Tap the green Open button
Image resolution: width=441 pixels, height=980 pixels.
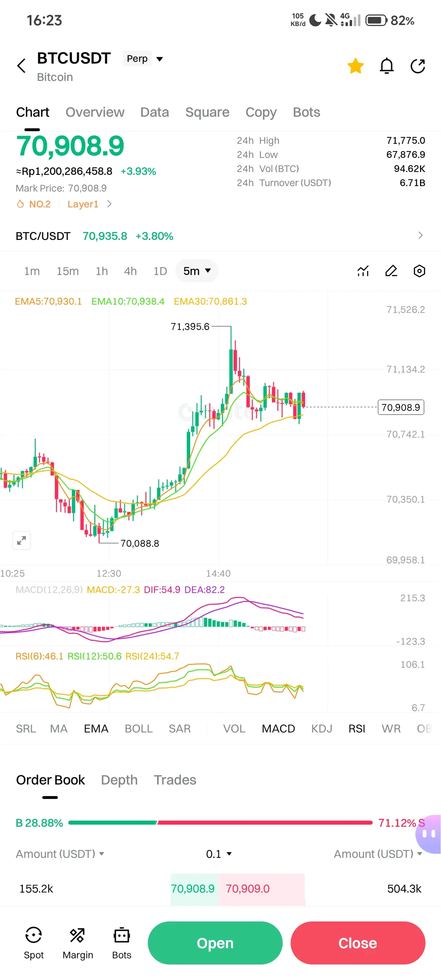click(x=215, y=943)
